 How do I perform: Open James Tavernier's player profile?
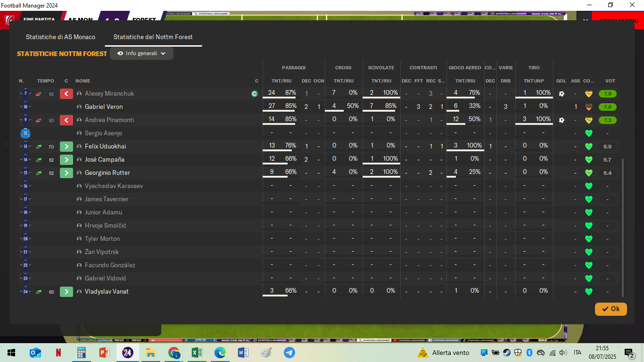[107, 199]
